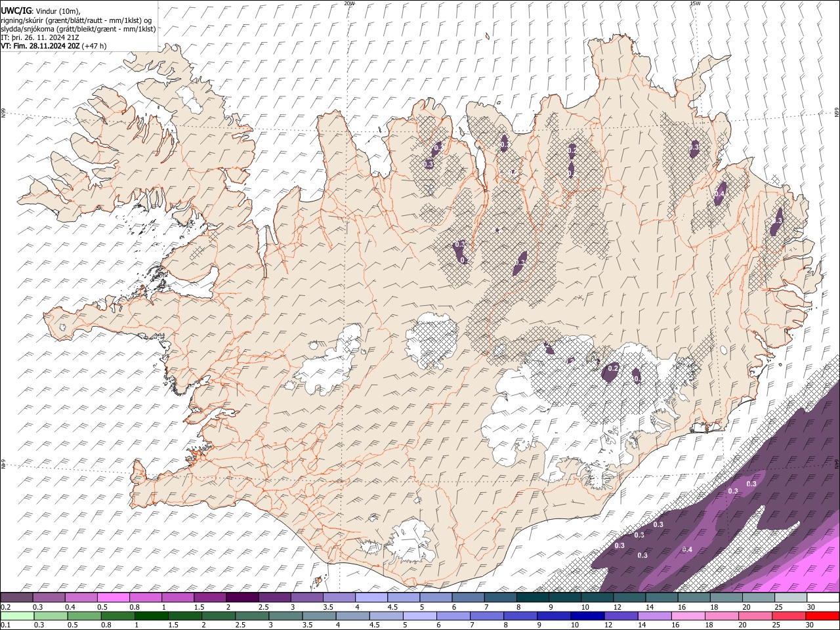Click the rain legend swatch between 14 and 16
This screenshot has height=630, width=840.
pyautogui.click(x=655, y=616)
